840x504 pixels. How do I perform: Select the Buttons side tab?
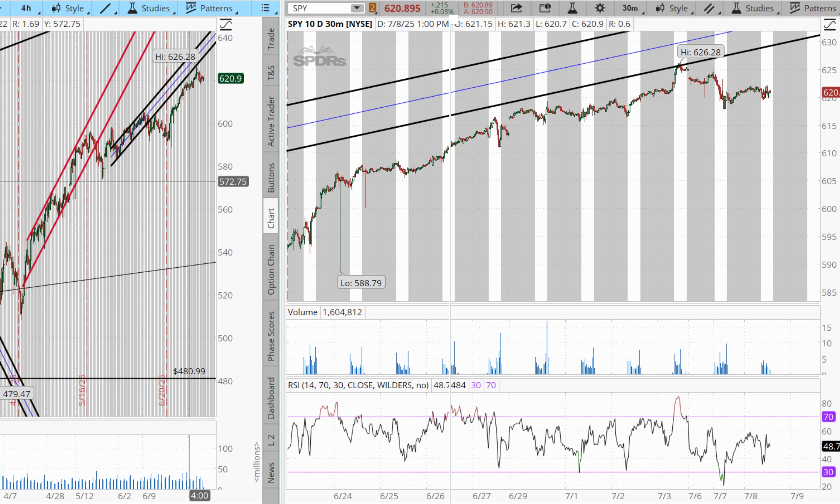pos(271,177)
